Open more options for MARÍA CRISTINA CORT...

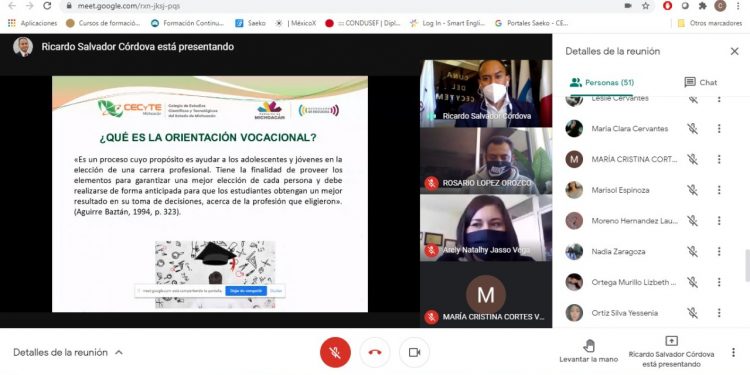click(x=718, y=159)
